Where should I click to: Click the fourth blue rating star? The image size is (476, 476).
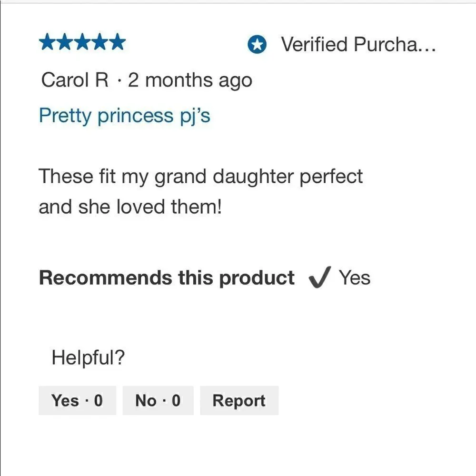coord(99,42)
